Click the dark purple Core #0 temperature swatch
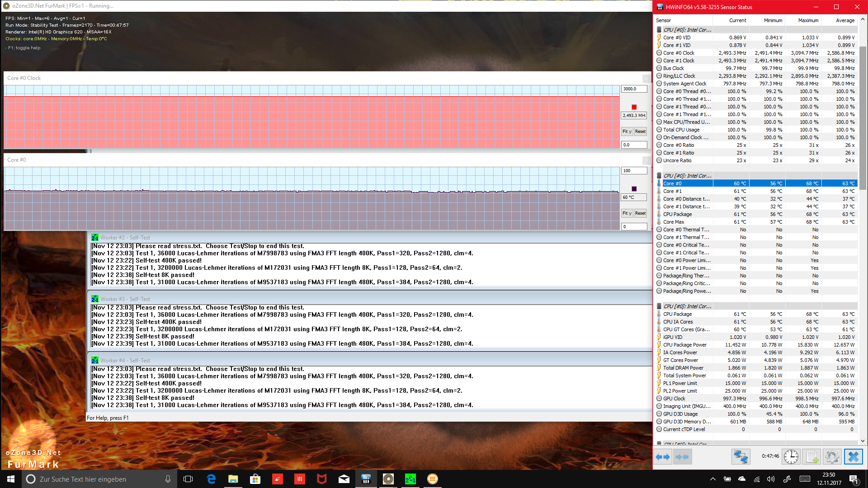Viewport: 868px width, 488px height. click(634, 189)
